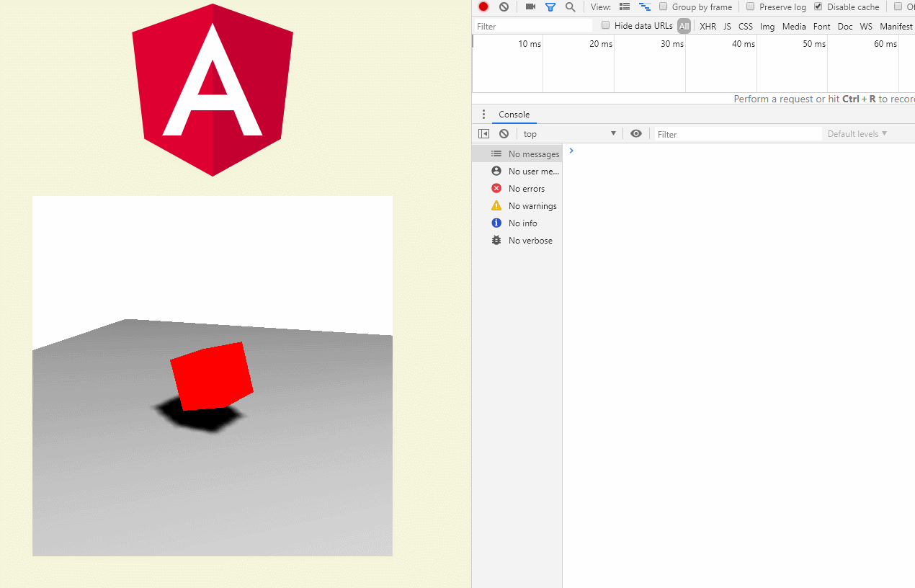Open network search magnifier
The height and width of the screenshot is (588, 915).
click(571, 6)
